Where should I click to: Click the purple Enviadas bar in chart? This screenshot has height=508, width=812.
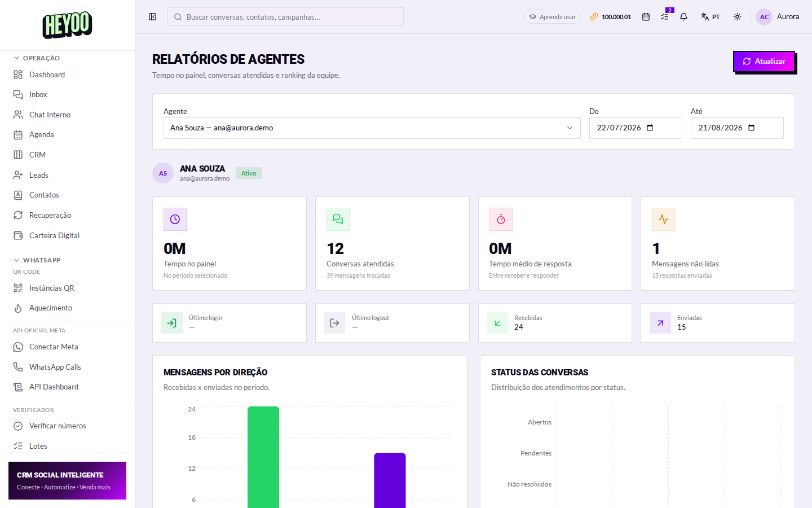click(x=390, y=480)
